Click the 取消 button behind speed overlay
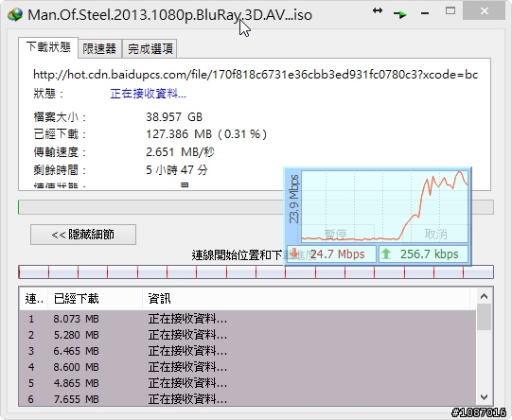Screen dimensions: 512x420 [435, 234]
